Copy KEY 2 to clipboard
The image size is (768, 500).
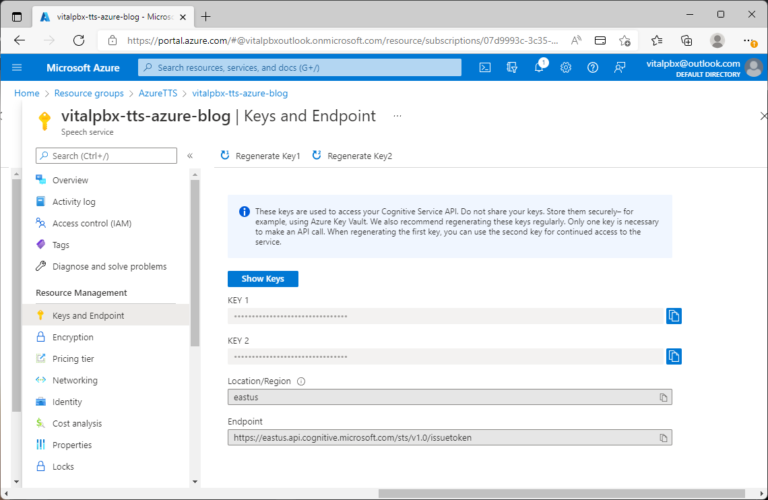[x=674, y=356]
